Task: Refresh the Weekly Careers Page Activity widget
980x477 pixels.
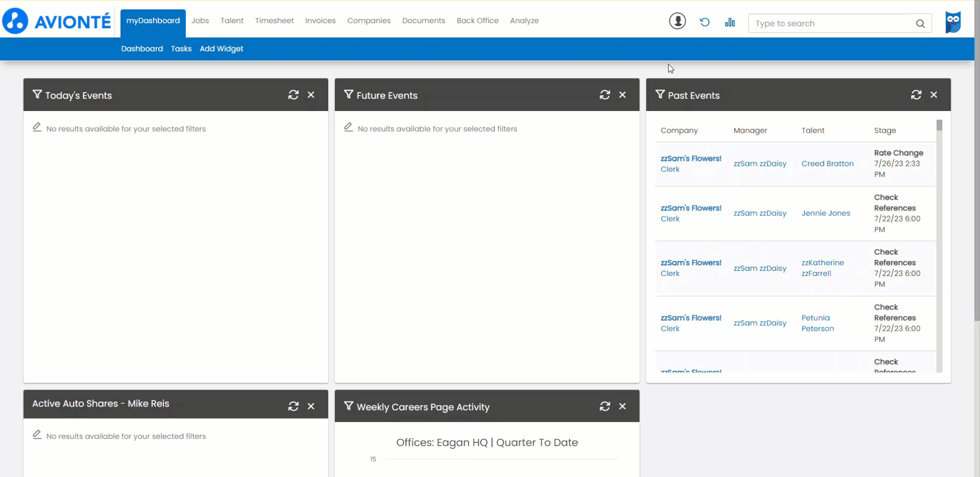Action: [x=605, y=406]
